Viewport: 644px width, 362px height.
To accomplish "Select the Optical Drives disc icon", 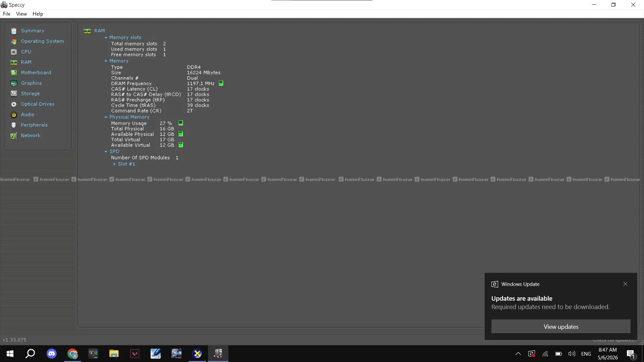I will (14, 104).
